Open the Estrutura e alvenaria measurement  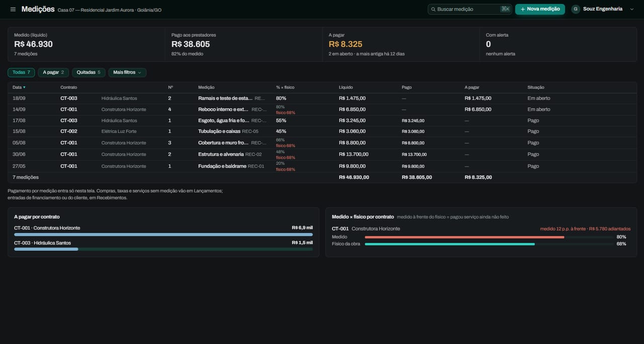[x=221, y=154]
